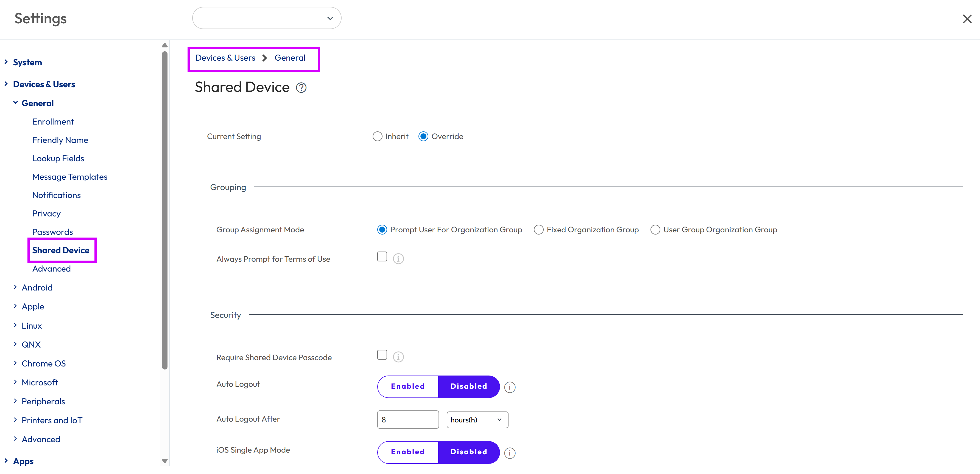The image size is (980, 474).
Task: Expand the Chrome OS node
Action: click(15, 363)
